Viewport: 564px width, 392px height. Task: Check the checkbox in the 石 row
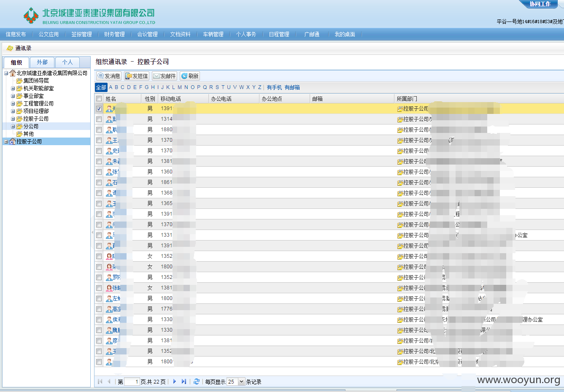coord(99,182)
